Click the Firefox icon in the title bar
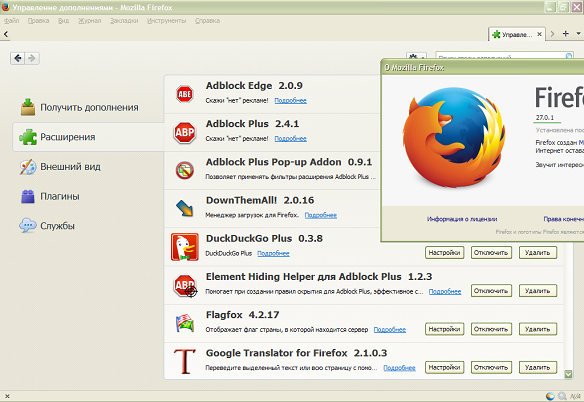Image resolution: width=584 pixels, height=402 pixels. click(6, 7)
